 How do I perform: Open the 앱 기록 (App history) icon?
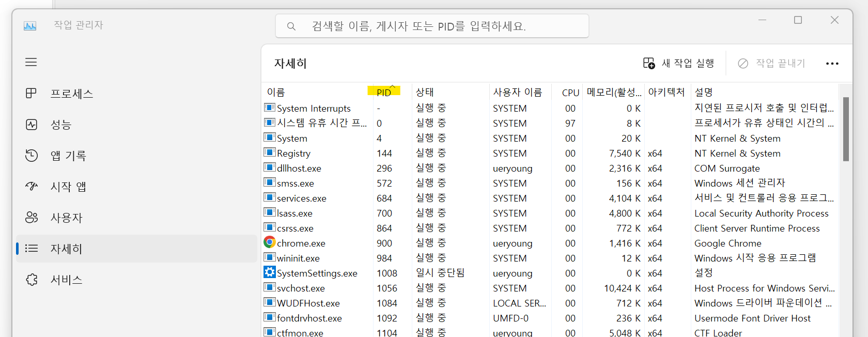[32, 156]
